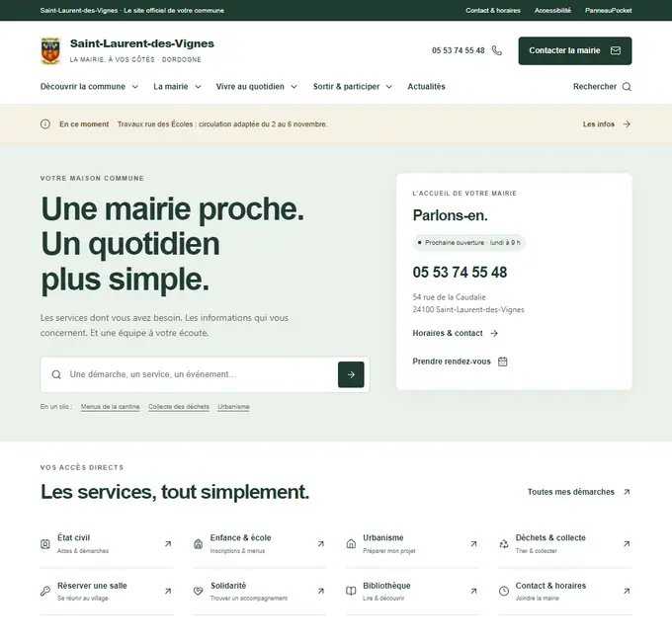Click the arrow icon next to Les infos
Screen dimensions: 672x643
tap(627, 124)
